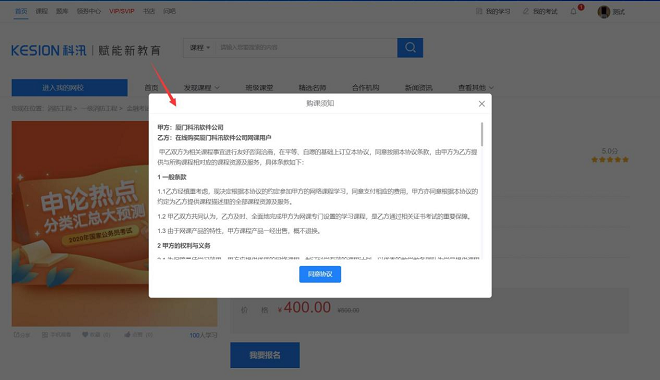Open the 新闻资讯 navigation item

418,88
